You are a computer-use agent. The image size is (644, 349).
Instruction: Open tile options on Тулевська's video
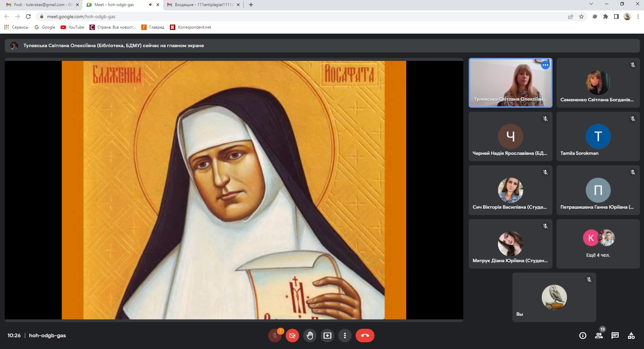pos(545,65)
